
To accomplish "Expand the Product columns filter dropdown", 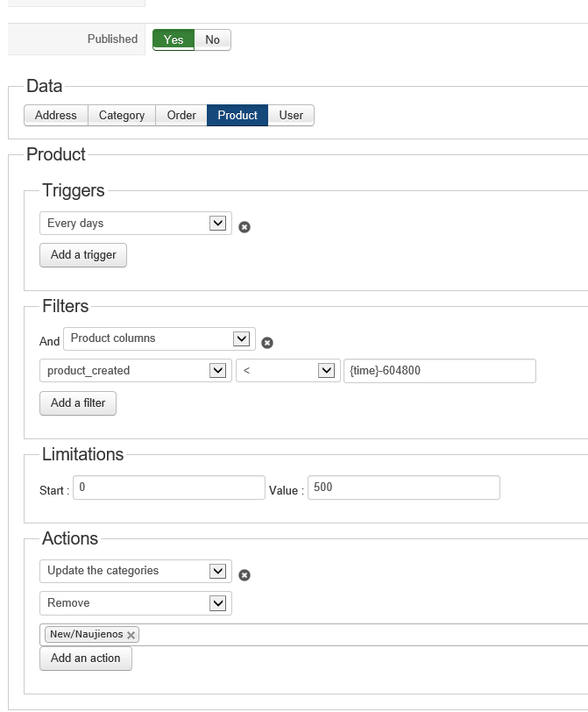I will 159,338.
